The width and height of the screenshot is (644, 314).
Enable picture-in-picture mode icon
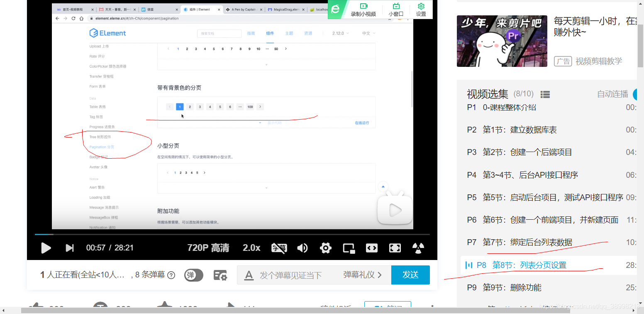coord(349,248)
